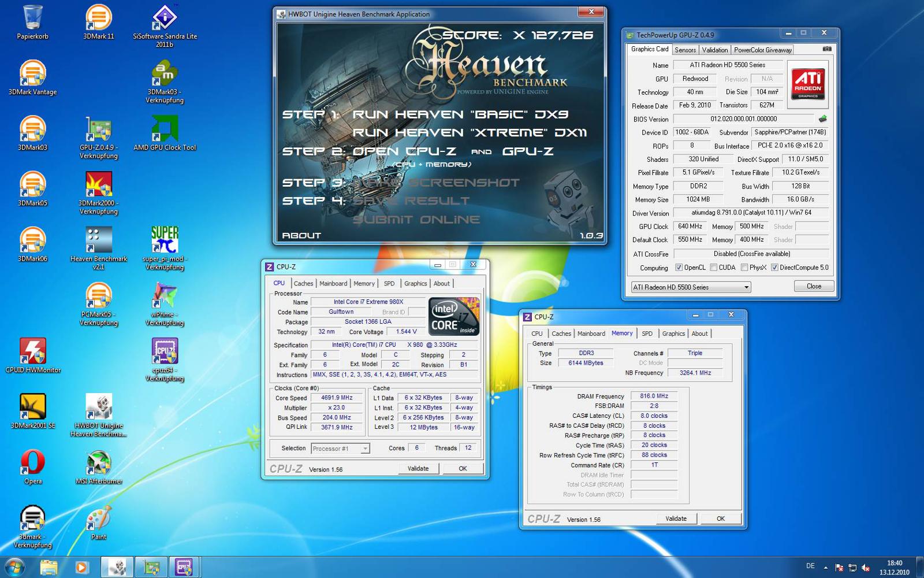The width and height of the screenshot is (924, 578).
Task: Open Processor #1 selection dropdown
Action: point(340,449)
